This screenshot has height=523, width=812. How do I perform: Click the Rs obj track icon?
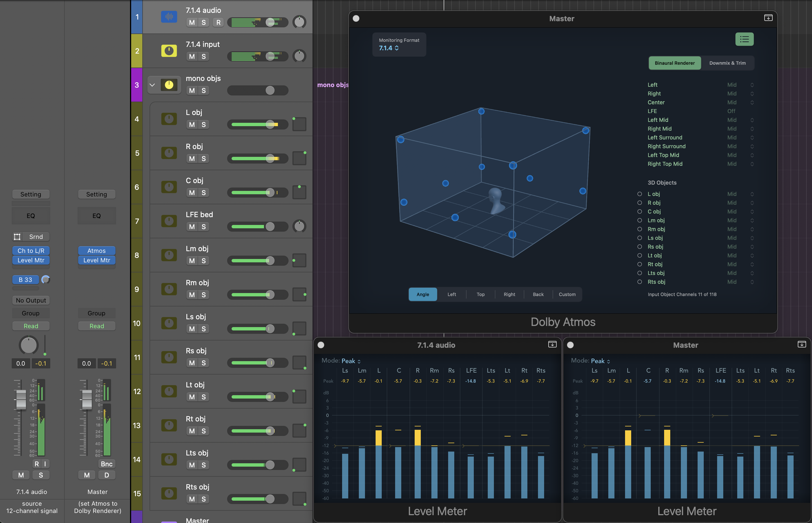pos(169,357)
